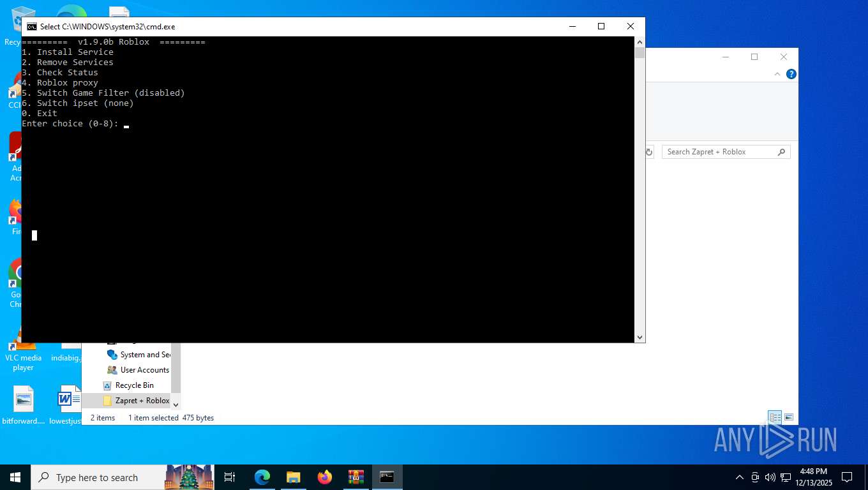Click the cmd window scroll down arrow
This screenshot has height=490, width=868.
click(640, 337)
